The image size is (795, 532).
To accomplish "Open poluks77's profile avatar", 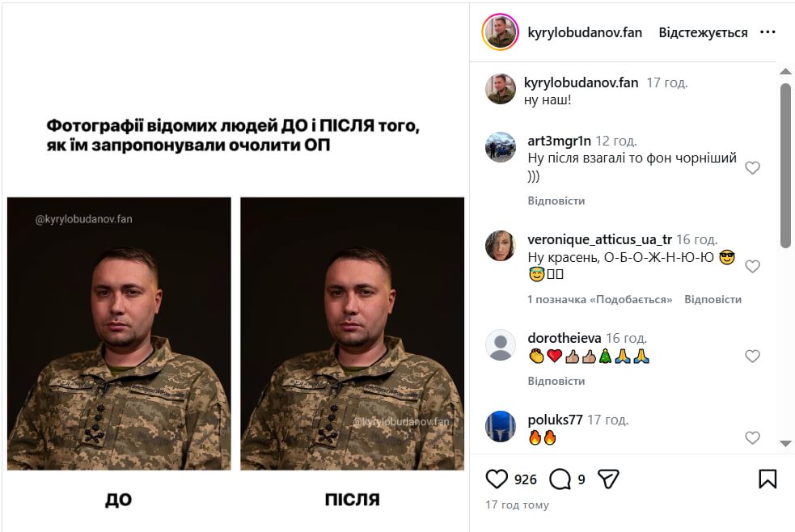I will coord(501,426).
